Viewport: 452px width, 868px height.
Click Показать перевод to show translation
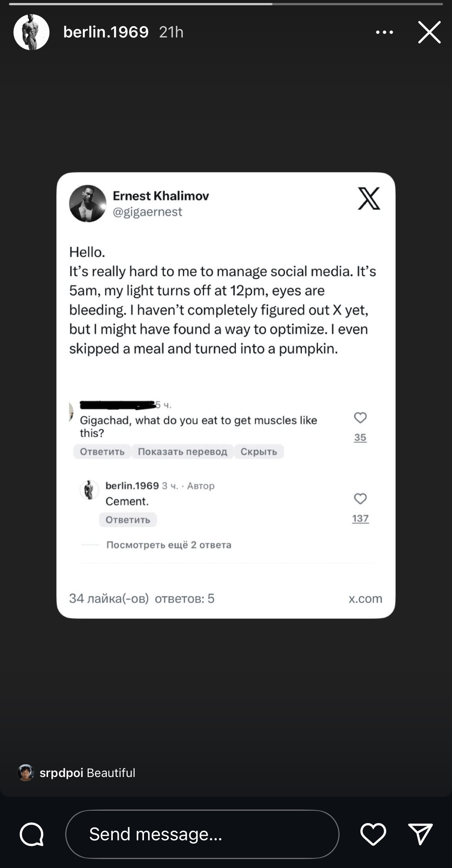(x=183, y=452)
